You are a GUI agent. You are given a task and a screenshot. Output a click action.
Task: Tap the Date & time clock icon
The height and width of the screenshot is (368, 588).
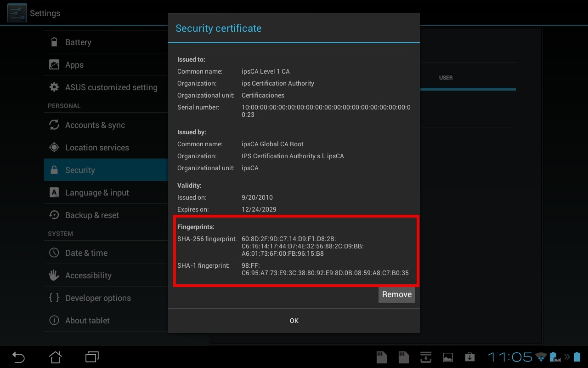54,253
